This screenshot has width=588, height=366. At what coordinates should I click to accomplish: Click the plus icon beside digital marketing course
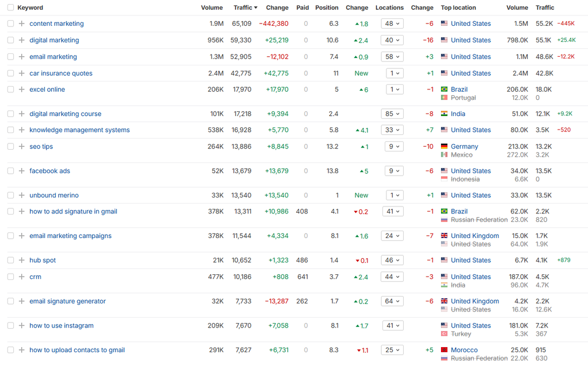point(22,114)
